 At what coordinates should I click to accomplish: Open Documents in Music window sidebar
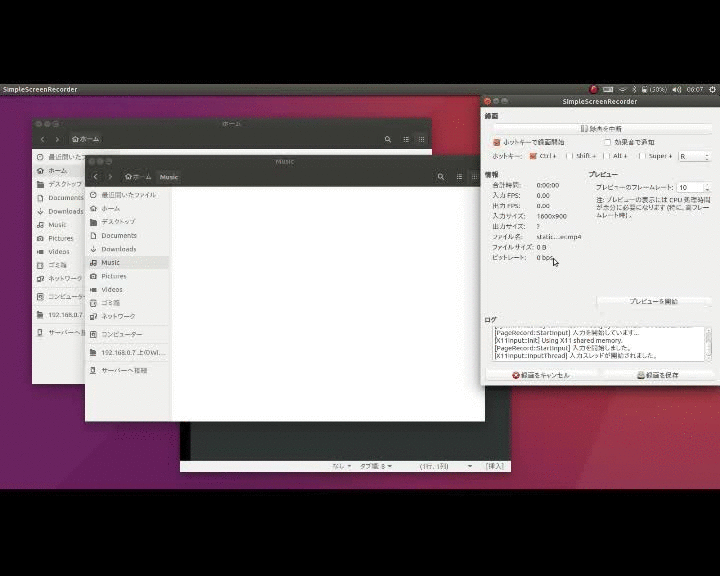(127, 236)
